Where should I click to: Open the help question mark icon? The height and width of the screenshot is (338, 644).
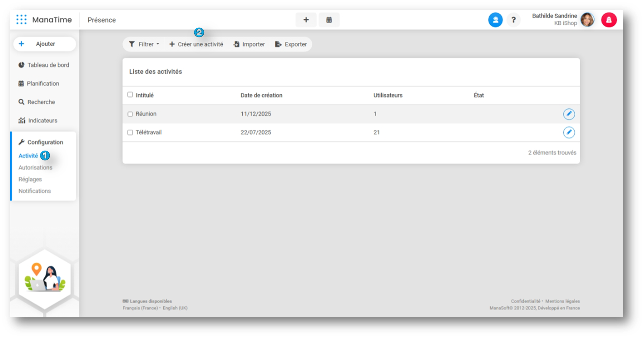(513, 20)
